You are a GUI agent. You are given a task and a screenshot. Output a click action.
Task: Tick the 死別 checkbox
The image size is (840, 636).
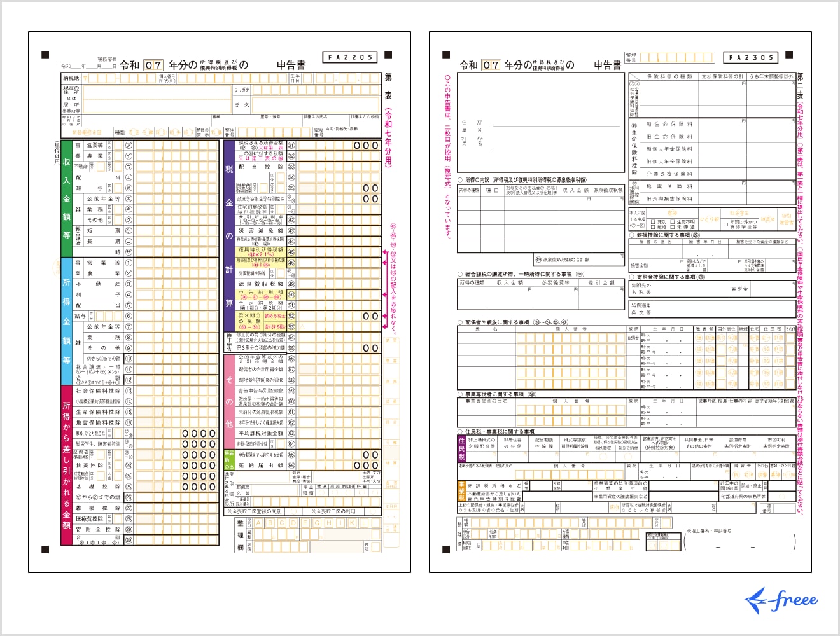653,222
